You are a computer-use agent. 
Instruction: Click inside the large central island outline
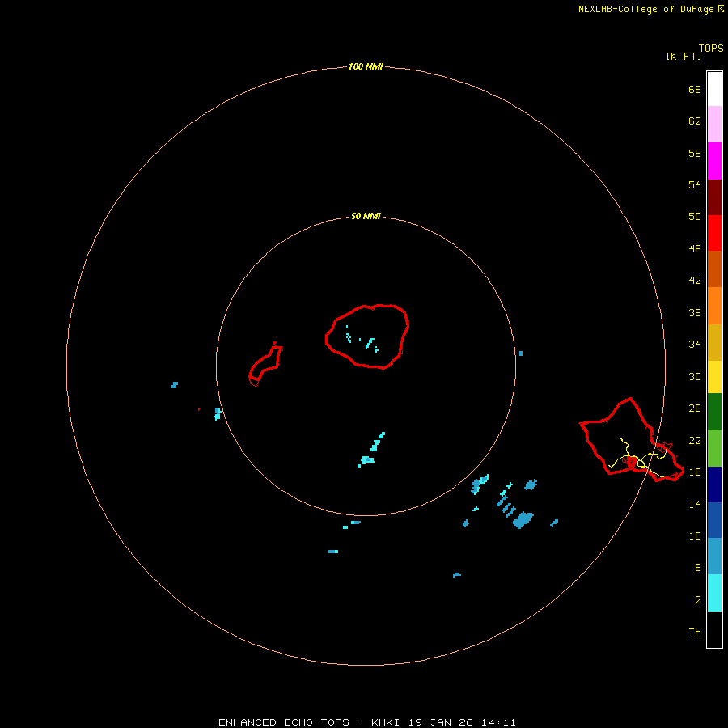click(x=367, y=336)
